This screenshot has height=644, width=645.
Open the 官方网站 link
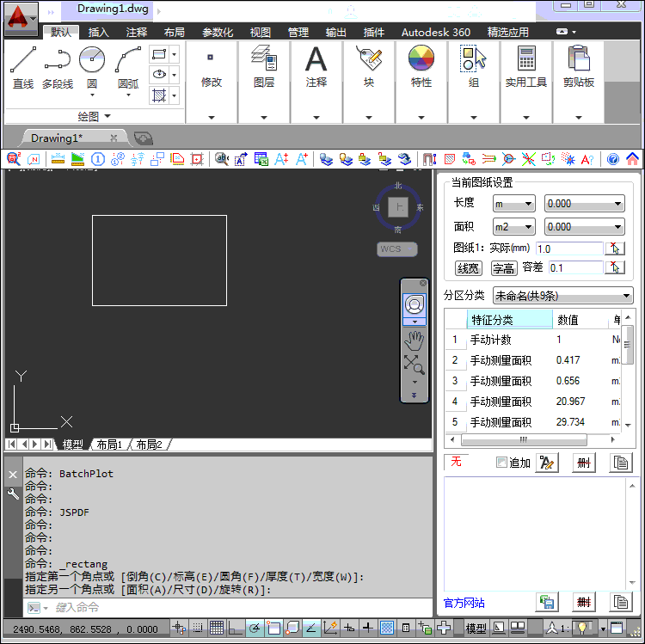pyautogui.click(x=464, y=603)
